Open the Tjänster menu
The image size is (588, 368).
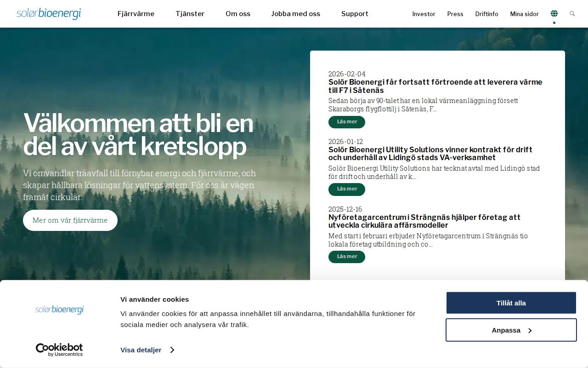pyautogui.click(x=190, y=14)
